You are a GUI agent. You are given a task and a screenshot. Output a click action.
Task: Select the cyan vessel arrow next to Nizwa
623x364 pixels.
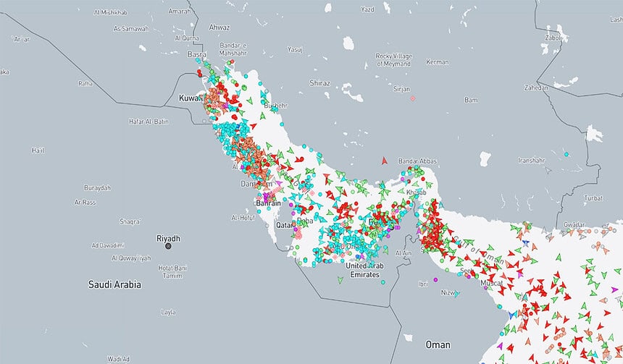[456, 295]
